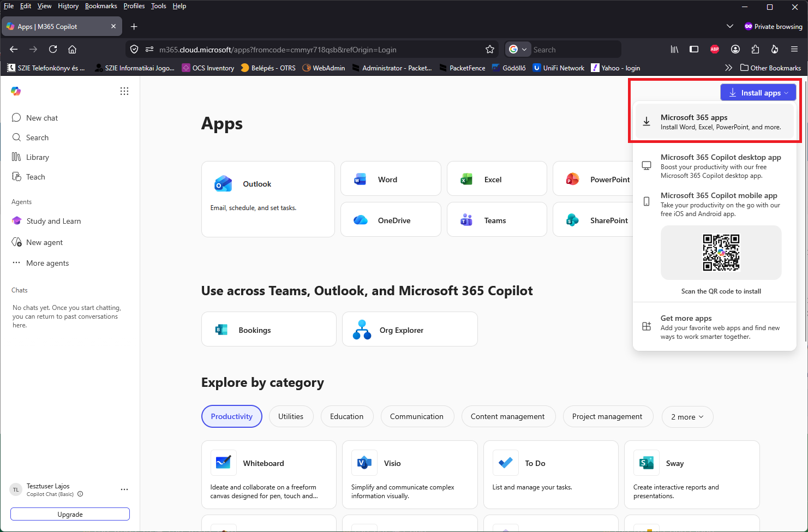Screen dimensions: 808x532
Task: Open the PacketFence bookmark
Action: point(462,68)
